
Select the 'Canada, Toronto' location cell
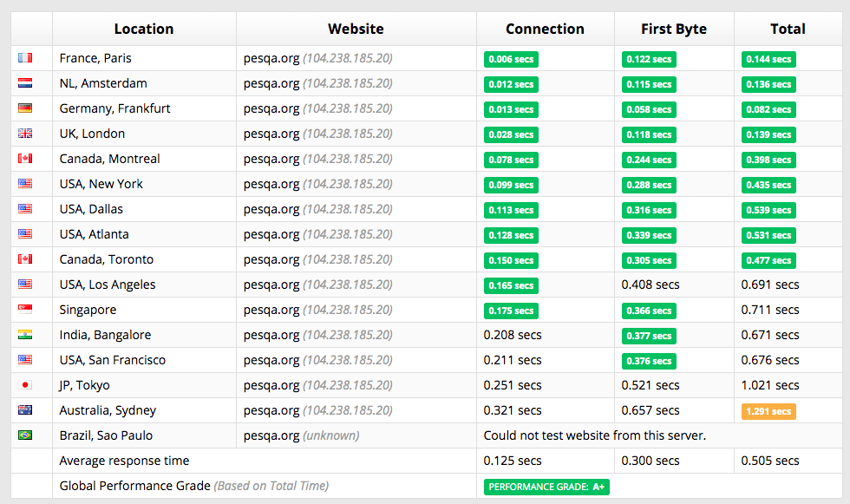[x=144, y=259]
